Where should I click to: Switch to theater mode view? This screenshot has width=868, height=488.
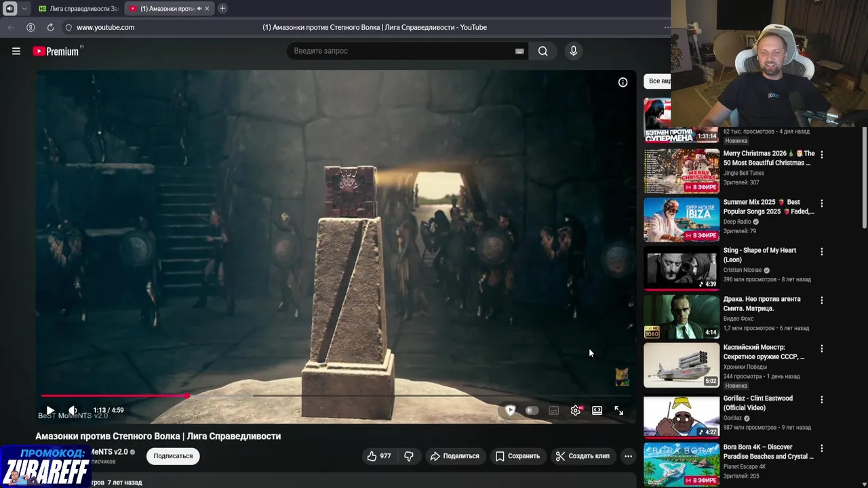(x=597, y=410)
